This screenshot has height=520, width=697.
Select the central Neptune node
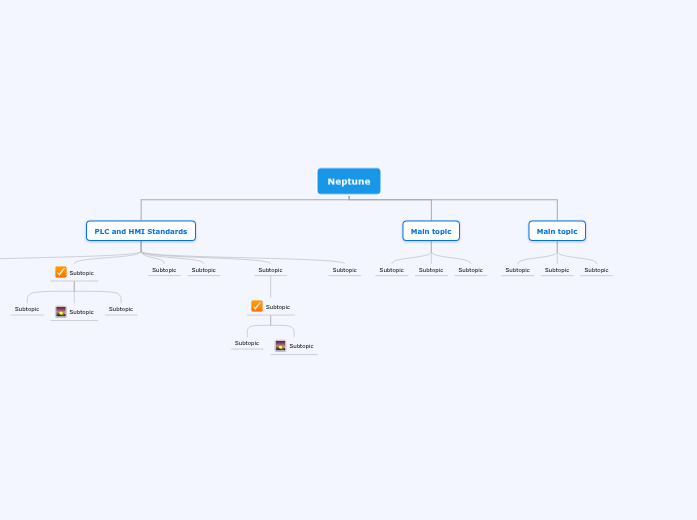[x=349, y=181]
